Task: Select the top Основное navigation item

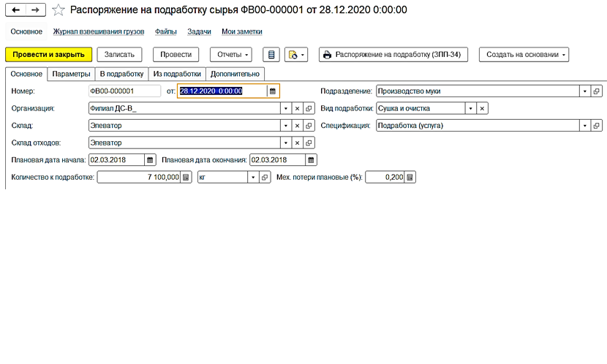Action: 26,31
